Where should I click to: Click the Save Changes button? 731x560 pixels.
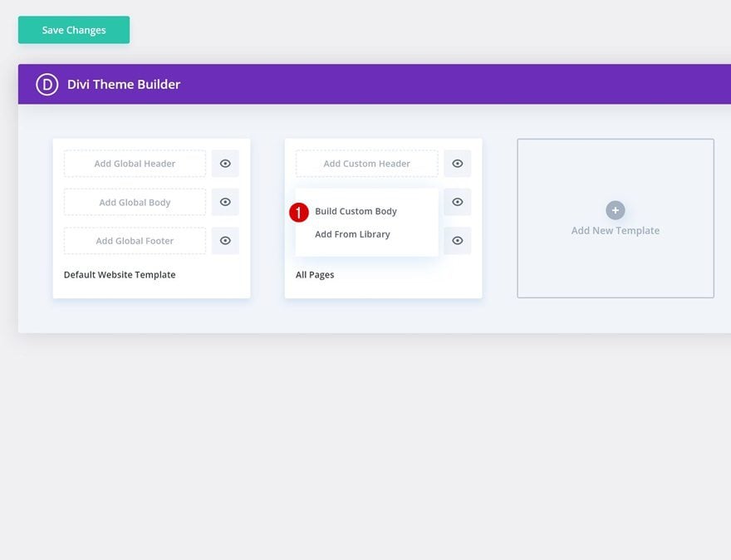tap(74, 30)
